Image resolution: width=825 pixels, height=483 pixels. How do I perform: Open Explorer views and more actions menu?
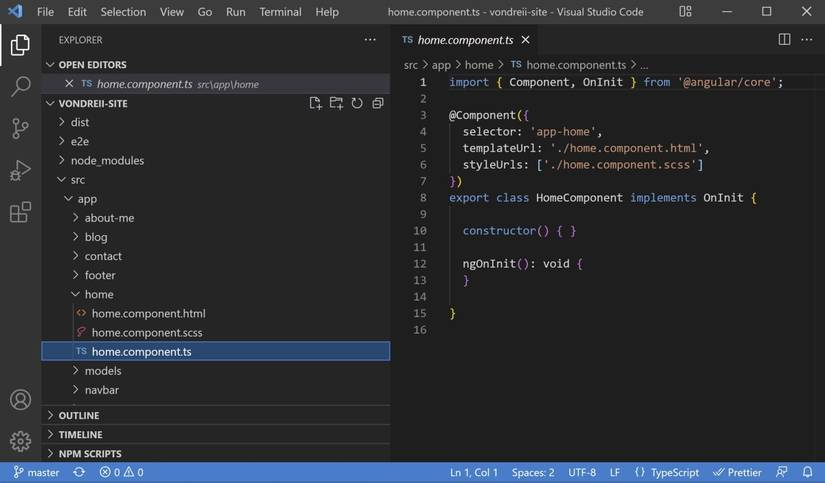tap(370, 40)
